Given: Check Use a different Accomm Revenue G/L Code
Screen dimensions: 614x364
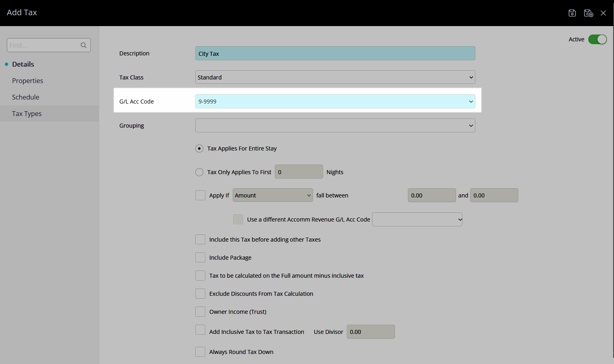Looking at the screenshot, I should 238,220.
